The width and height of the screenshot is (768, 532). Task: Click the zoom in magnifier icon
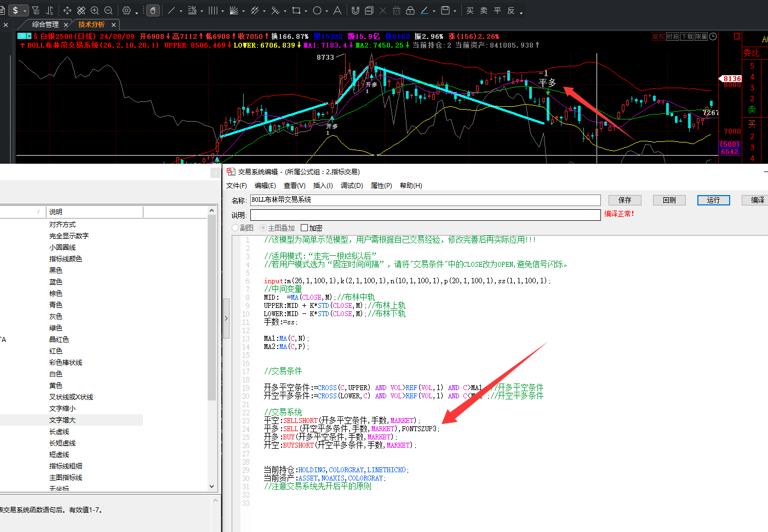coord(95,10)
